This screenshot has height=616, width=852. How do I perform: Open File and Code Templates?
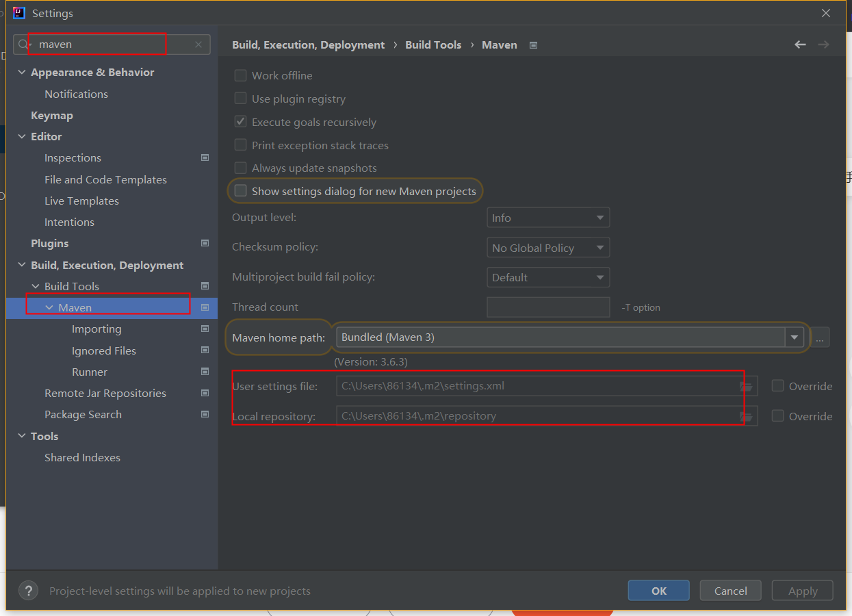point(105,179)
